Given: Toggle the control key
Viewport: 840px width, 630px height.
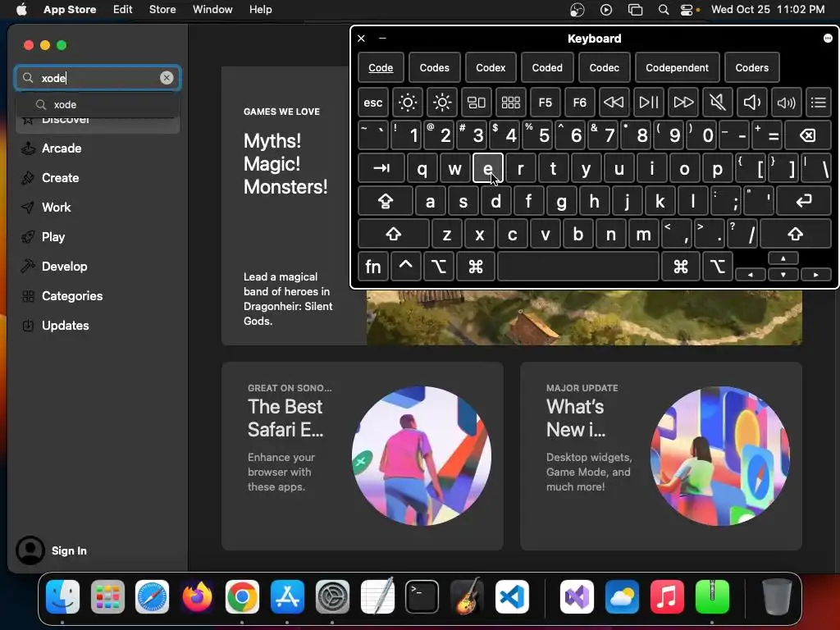Looking at the screenshot, I should 405,267.
